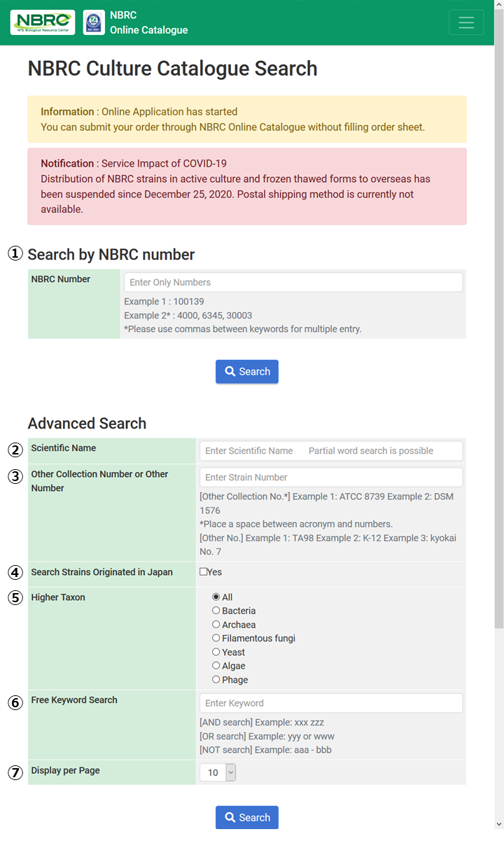Tick Strains Originated in Japan Yes checkbox
Screen dimensions: 504x841
[204, 572]
